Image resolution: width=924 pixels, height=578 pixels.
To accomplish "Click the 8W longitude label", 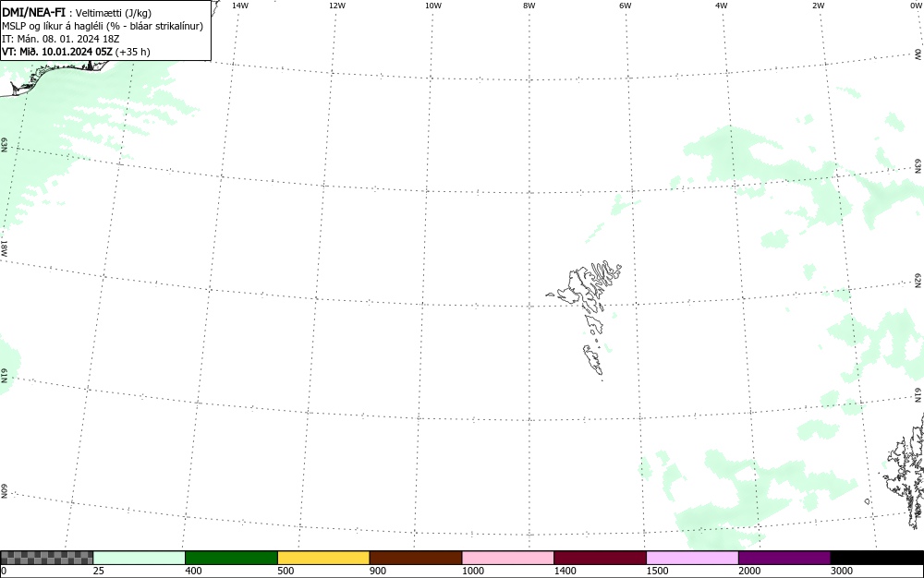I will point(529,6).
